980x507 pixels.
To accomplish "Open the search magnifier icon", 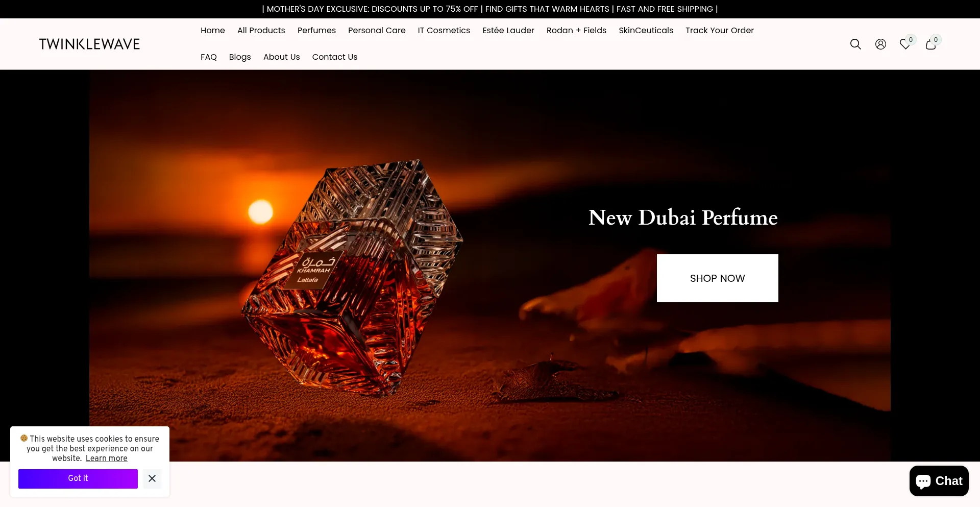I will tap(855, 44).
